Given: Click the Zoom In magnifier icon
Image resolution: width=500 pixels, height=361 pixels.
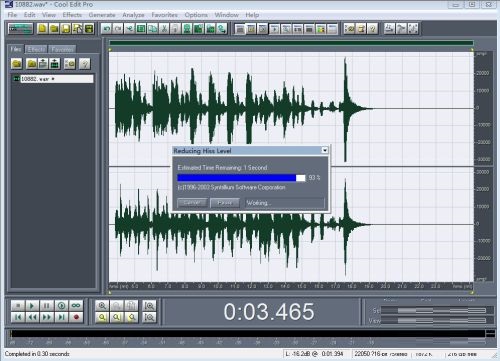Looking at the screenshot, I should tap(102, 306).
